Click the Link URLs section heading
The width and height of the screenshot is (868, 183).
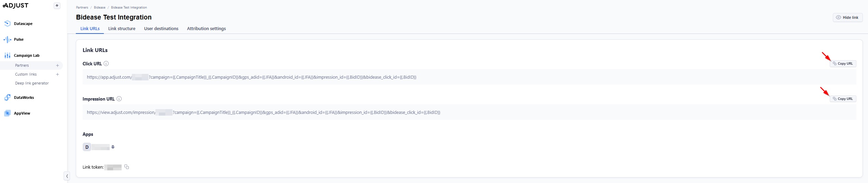95,50
